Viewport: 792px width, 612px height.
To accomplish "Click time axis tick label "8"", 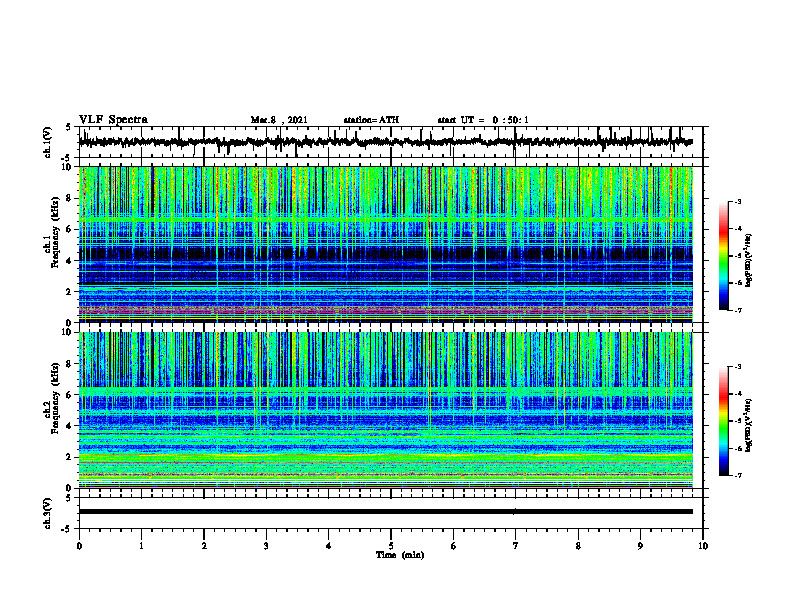I will point(578,546).
